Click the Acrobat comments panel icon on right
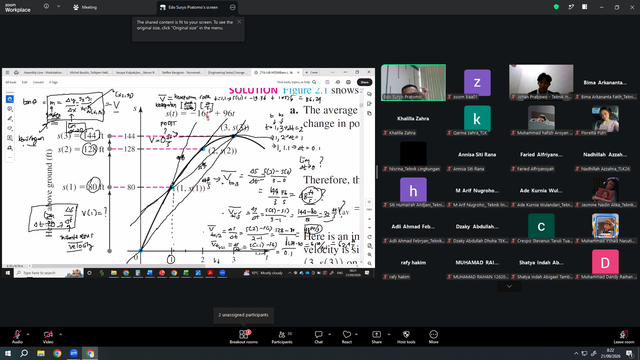The image size is (640, 360). tap(369, 94)
